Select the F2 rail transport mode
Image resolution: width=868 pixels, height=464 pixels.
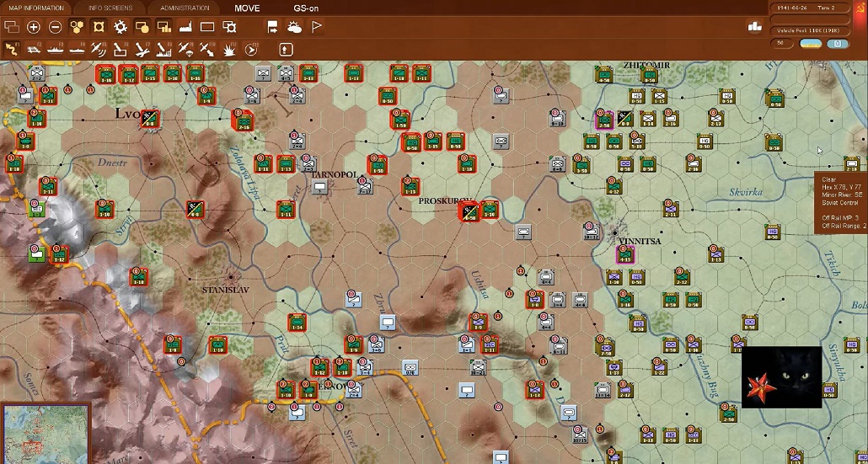click(33, 49)
